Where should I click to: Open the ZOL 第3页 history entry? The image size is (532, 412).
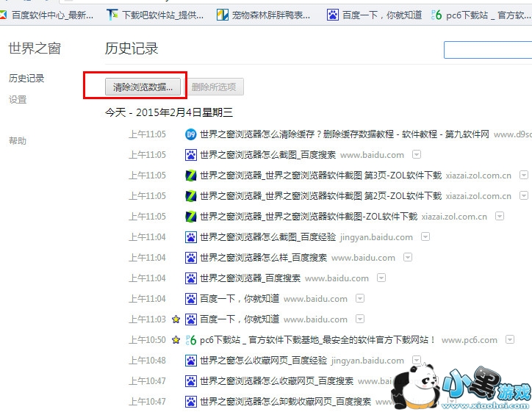pyautogui.click(x=320, y=176)
